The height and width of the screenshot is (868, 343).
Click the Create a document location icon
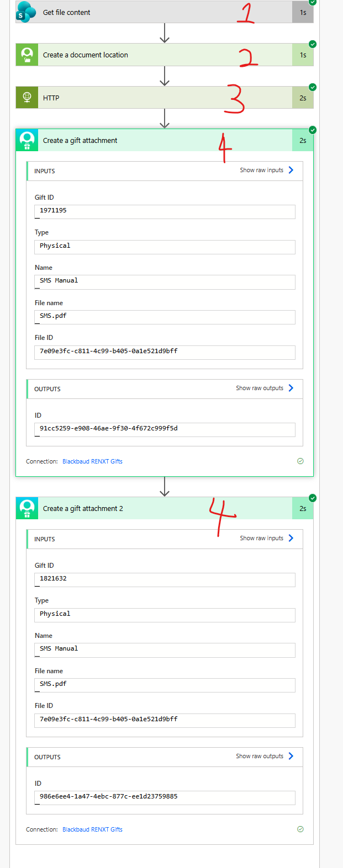point(27,55)
